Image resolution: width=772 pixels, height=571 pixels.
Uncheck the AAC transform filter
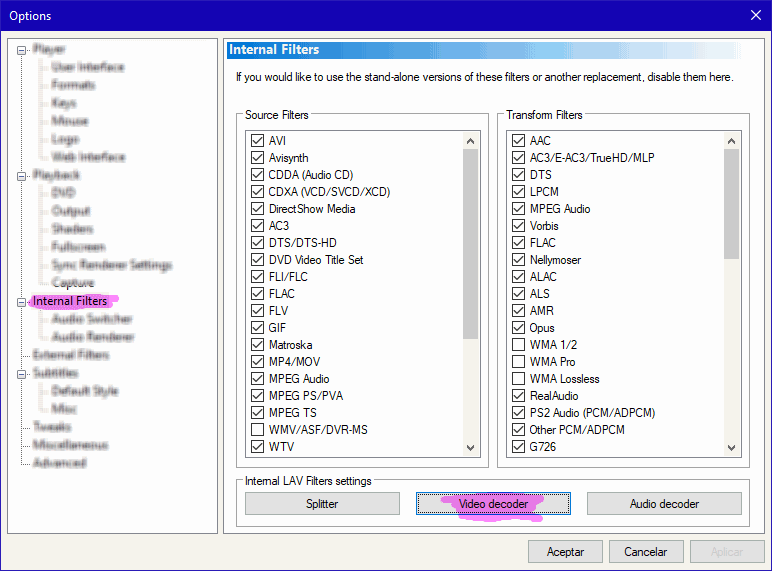pos(518,141)
